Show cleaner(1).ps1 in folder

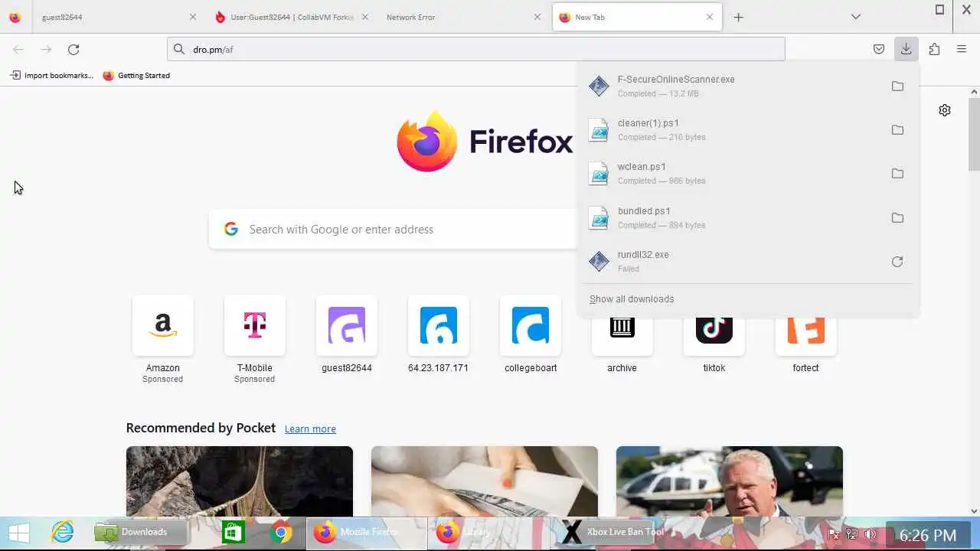pos(897,130)
